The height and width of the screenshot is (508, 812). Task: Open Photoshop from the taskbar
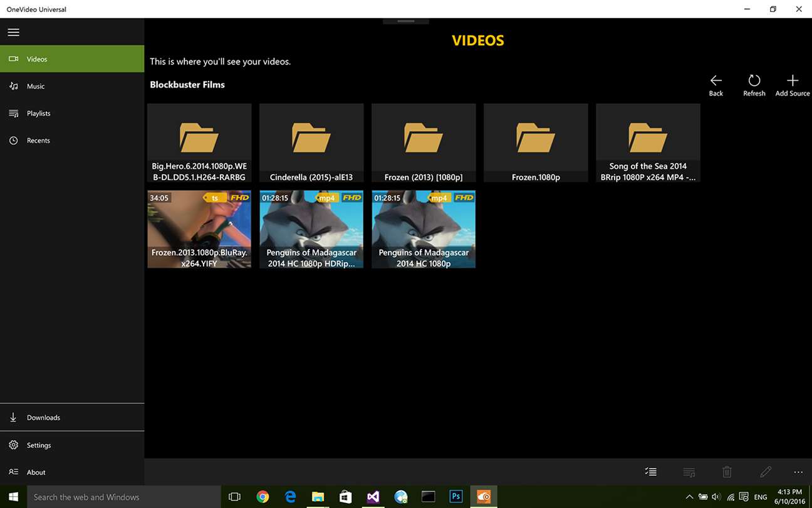coord(456,497)
